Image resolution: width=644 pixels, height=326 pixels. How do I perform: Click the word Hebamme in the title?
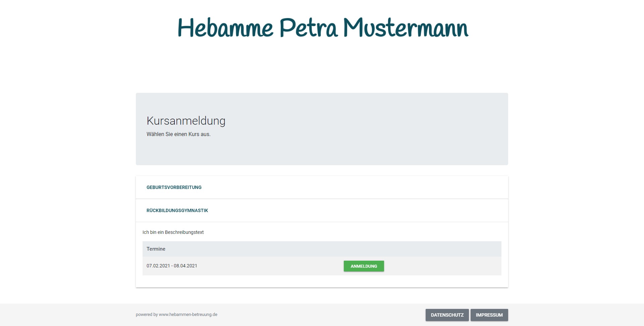tap(225, 28)
